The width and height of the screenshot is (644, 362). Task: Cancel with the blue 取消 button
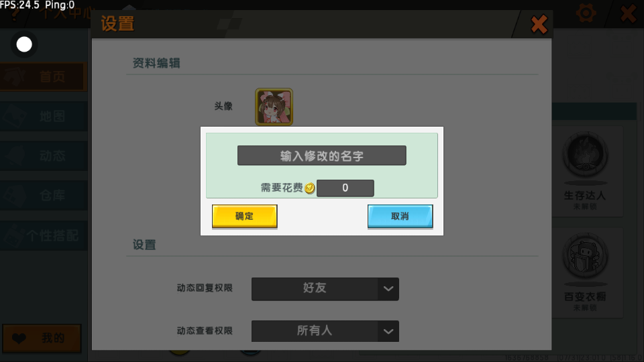(x=400, y=216)
